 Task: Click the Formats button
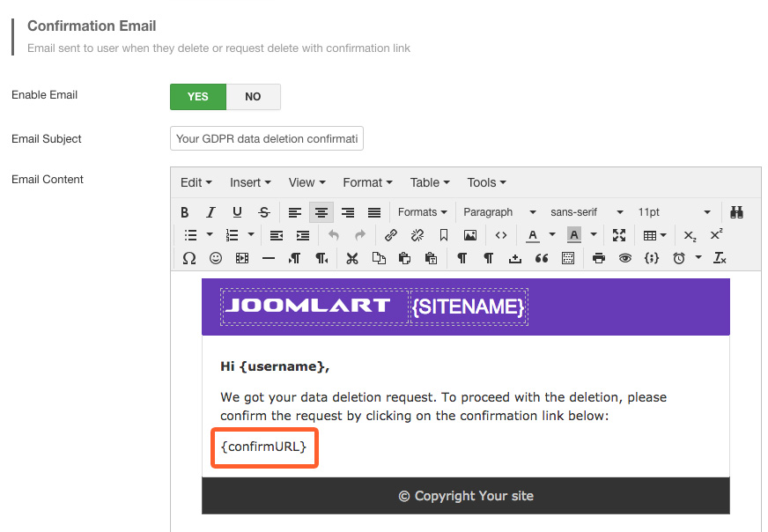coord(422,212)
